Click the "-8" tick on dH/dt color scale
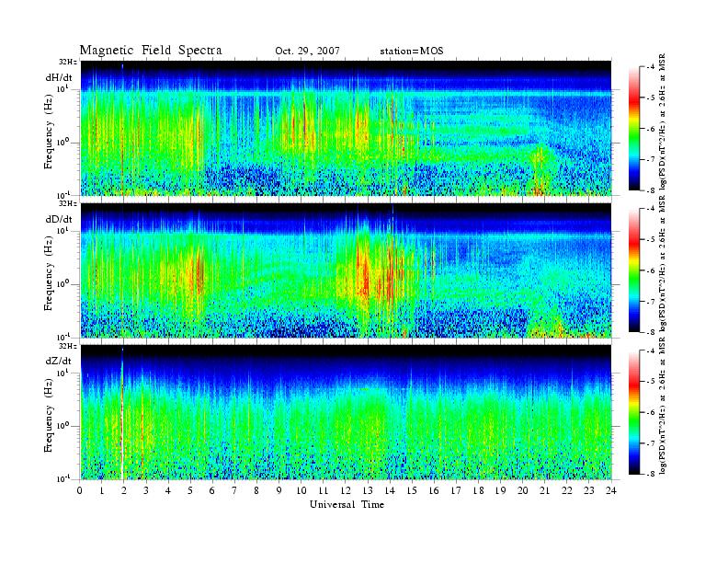Screen dimensions: 728x563 pos(651,190)
